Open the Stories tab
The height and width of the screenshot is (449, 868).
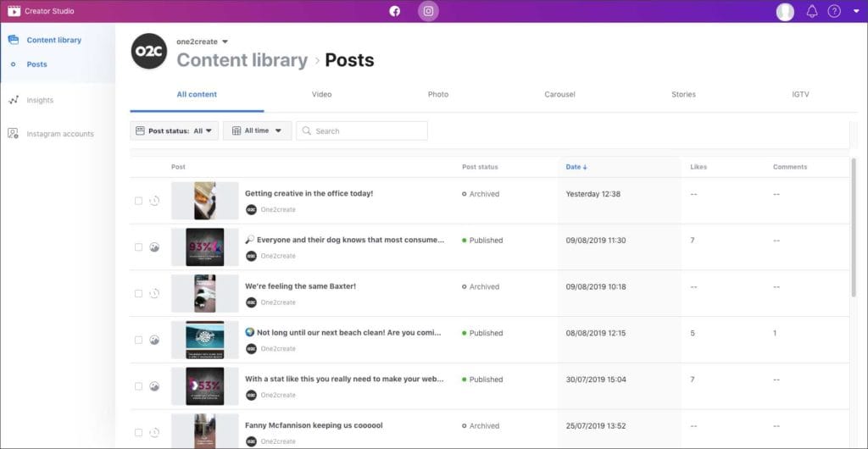(x=683, y=94)
